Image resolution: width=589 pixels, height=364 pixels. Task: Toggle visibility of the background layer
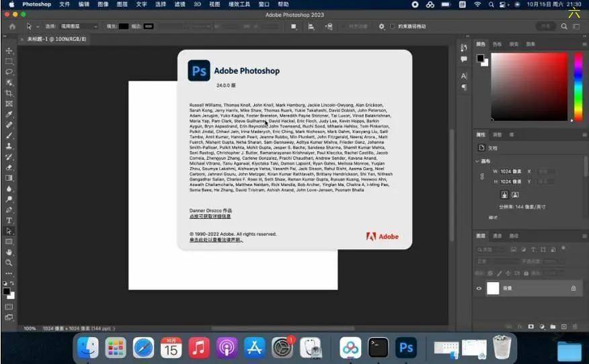(479, 288)
